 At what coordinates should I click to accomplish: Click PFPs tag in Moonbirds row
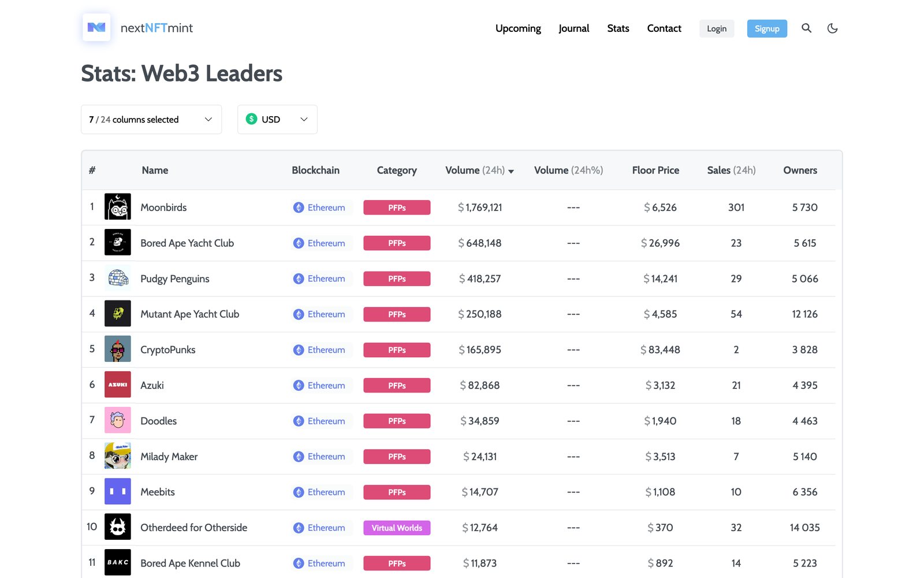[397, 208]
